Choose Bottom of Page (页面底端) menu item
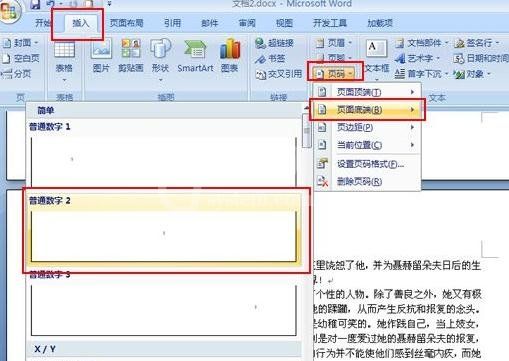 coord(367,109)
